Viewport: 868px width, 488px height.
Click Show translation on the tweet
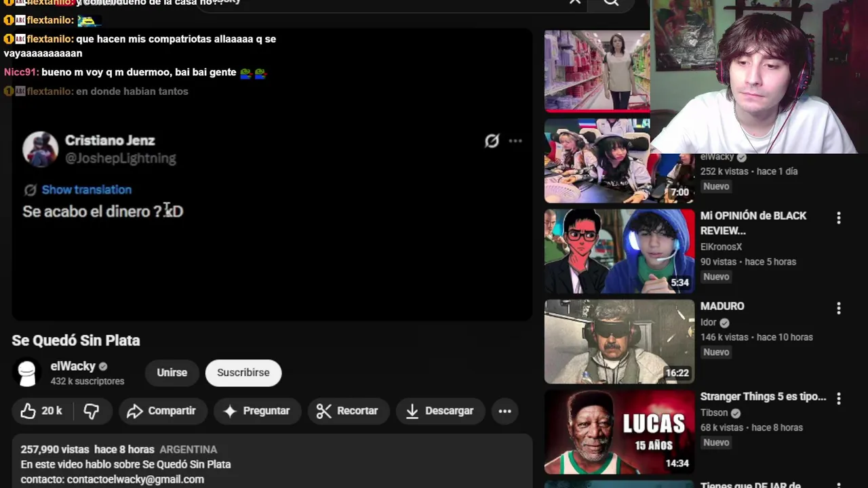click(87, 190)
